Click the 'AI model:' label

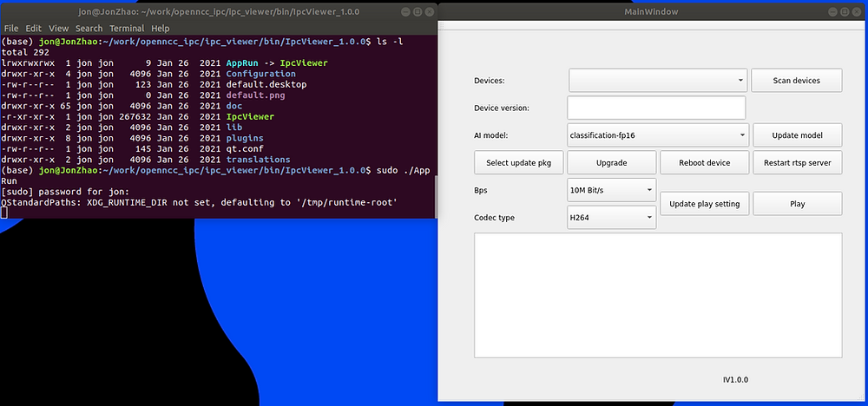491,135
